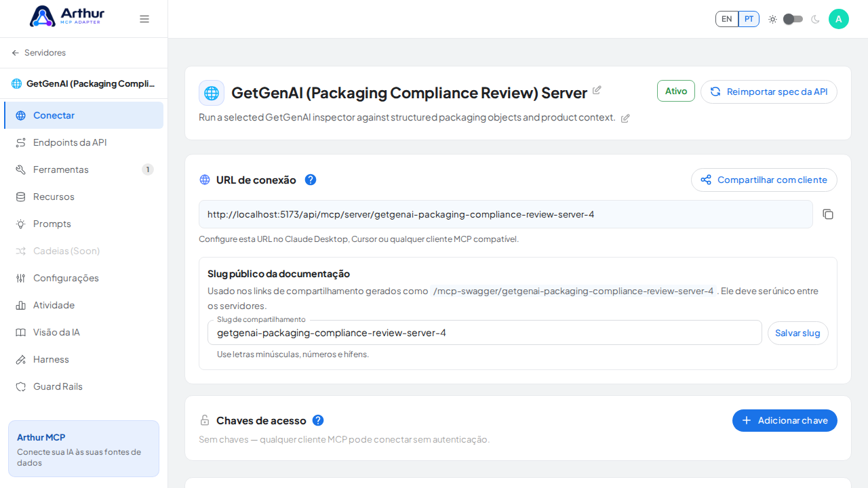Click the globe icon next to Conectar
Viewport: 868px width, 488px height.
pyautogui.click(x=21, y=115)
